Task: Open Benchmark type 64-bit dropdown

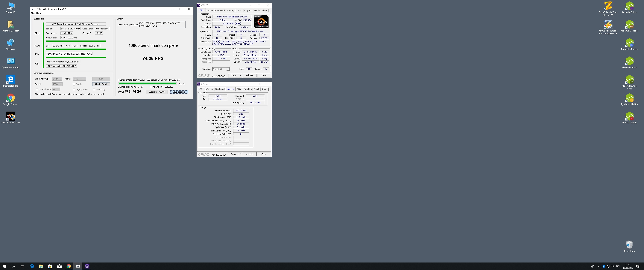Action: tap(57, 79)
